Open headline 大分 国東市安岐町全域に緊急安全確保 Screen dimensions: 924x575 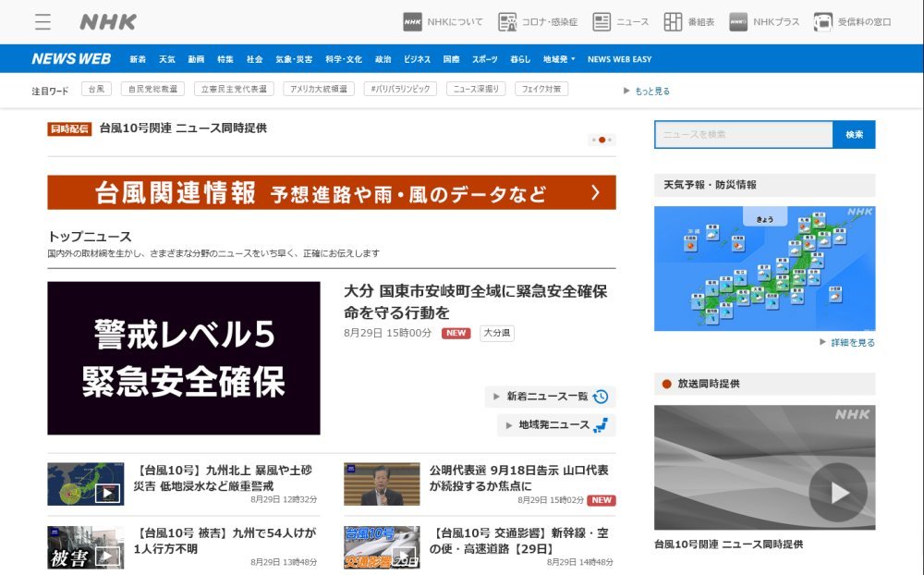click(x=476, y=301)
